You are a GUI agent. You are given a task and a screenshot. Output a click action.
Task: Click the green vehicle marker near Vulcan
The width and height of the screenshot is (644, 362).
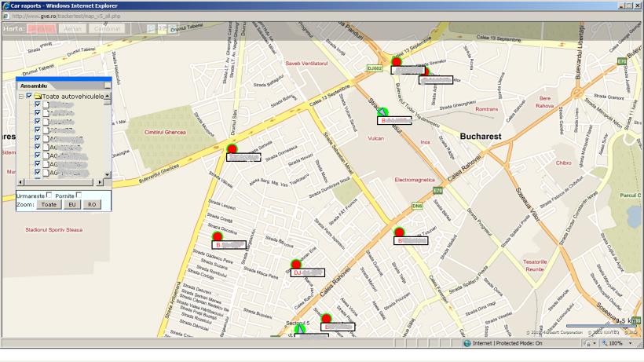[382, 111]
